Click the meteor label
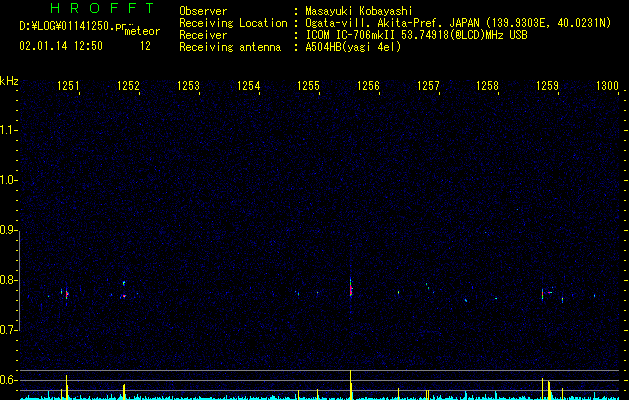Screen dimensions: 629x400 tap(142, 31)
